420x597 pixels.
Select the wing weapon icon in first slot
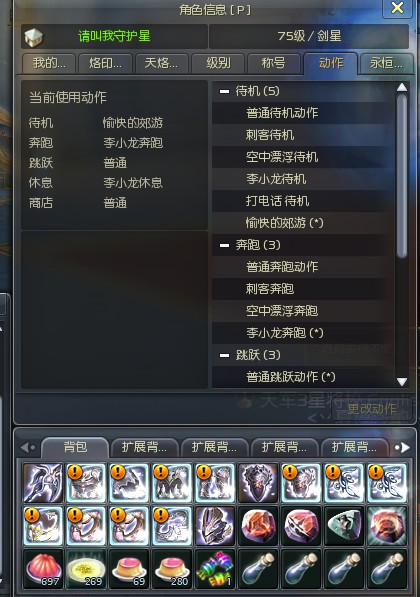[43, 483]
